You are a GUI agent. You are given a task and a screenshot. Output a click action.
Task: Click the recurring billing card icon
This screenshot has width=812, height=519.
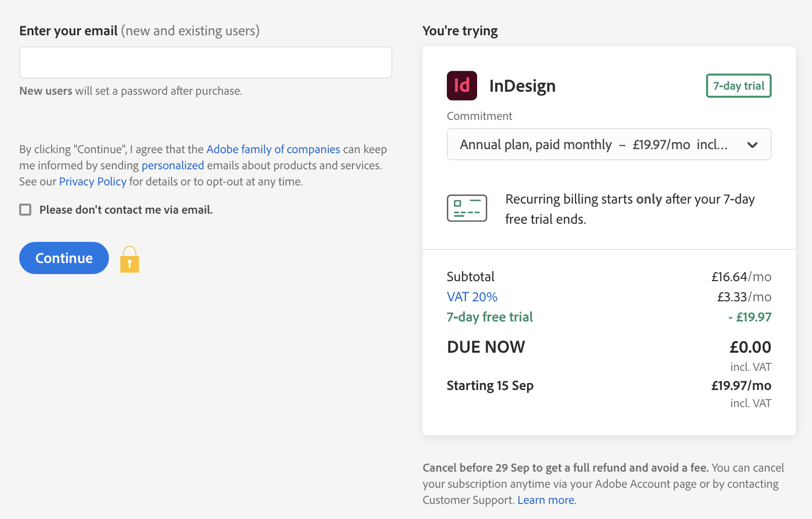pyautogui.click(x=467, y=208)
